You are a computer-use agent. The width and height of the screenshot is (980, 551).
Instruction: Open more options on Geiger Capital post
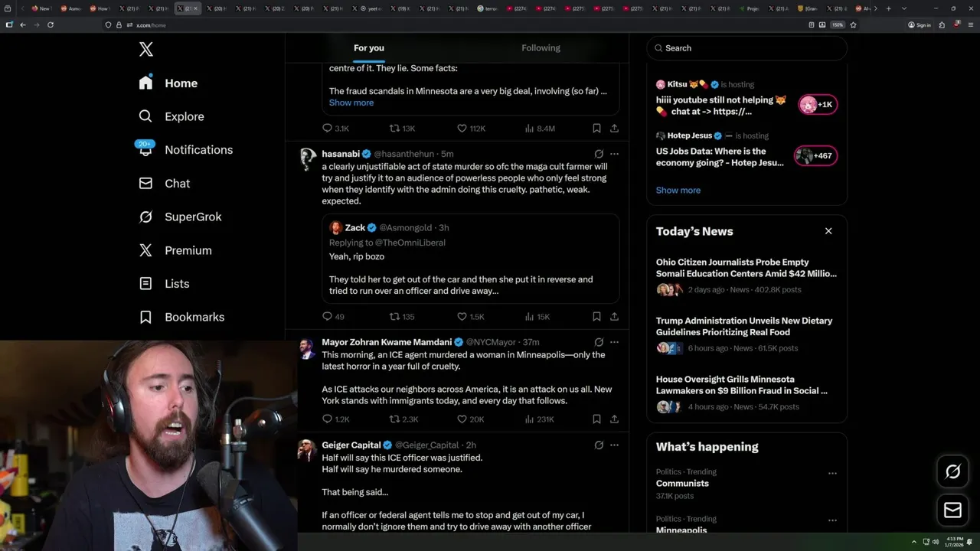click(x=614, y=445)
